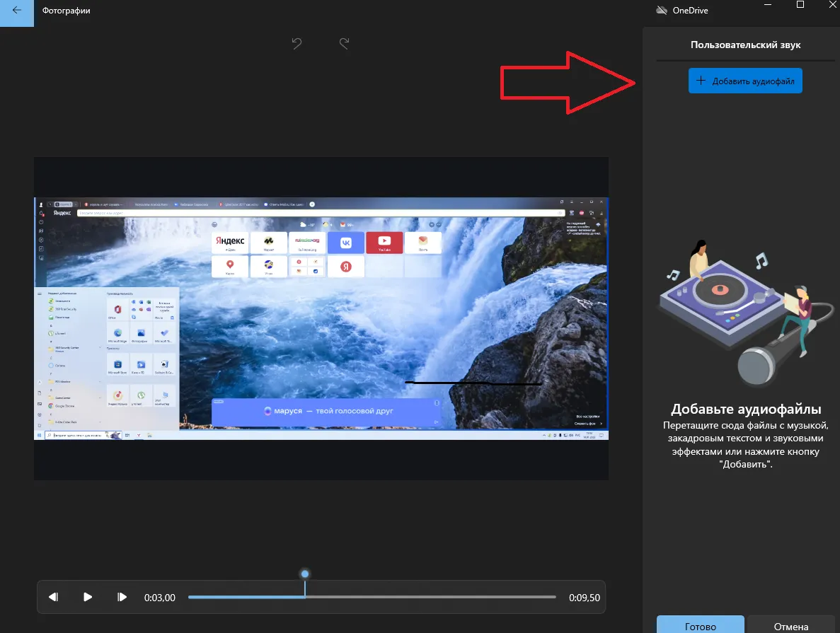Click the OneDrive cloud icon
This screenshot has height=633, width=840.
(662, 11)
